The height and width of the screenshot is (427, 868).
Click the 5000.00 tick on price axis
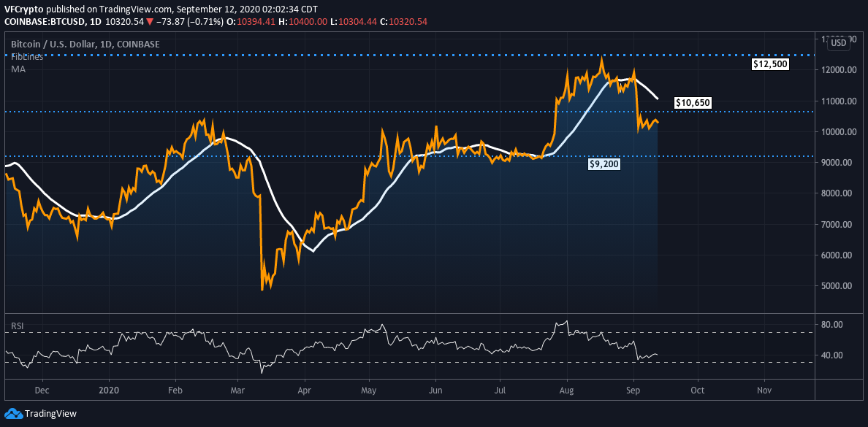839,286
